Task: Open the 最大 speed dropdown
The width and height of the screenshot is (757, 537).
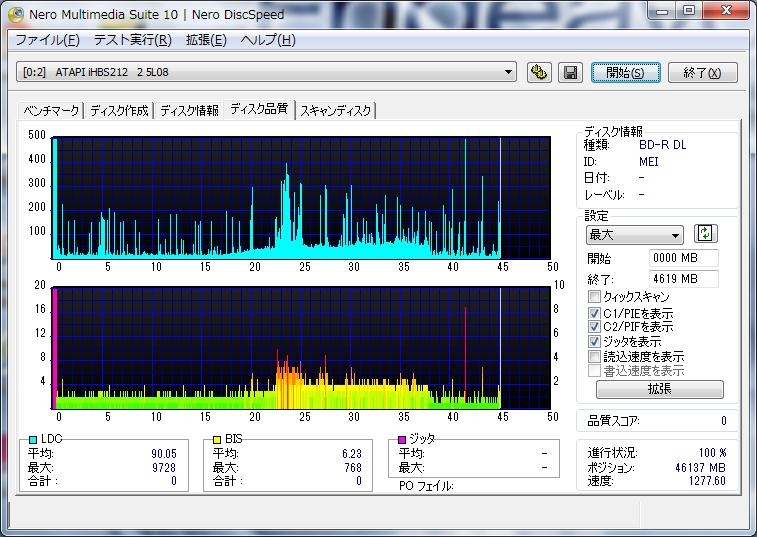Action: click(x=634, y=235)
